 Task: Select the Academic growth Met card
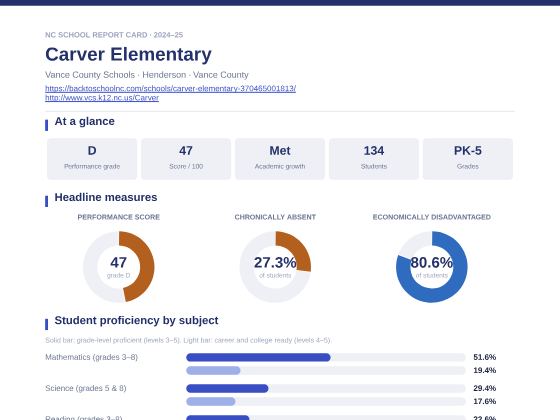click(280, 159)
